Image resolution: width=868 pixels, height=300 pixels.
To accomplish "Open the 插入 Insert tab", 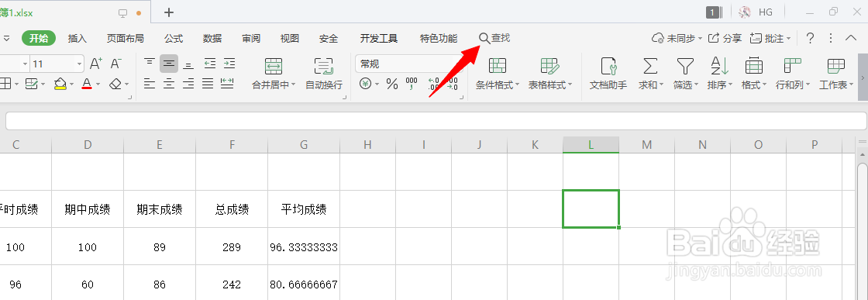I will [77, 38].
